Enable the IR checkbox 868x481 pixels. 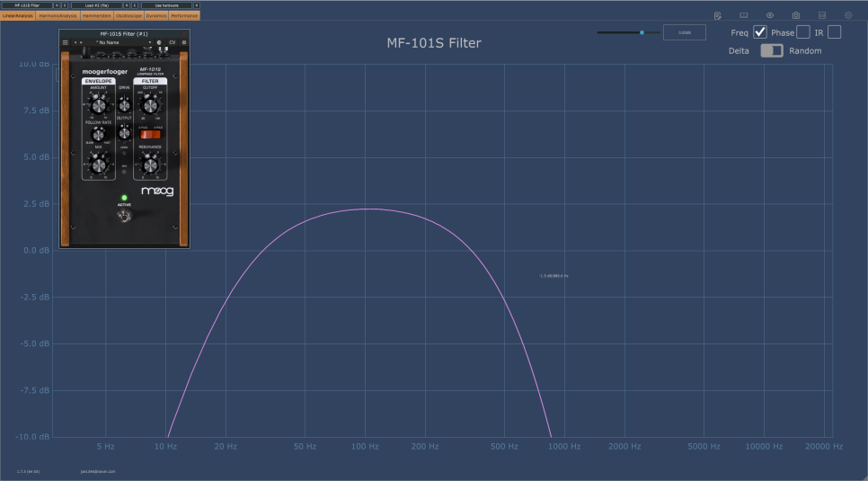834,32
